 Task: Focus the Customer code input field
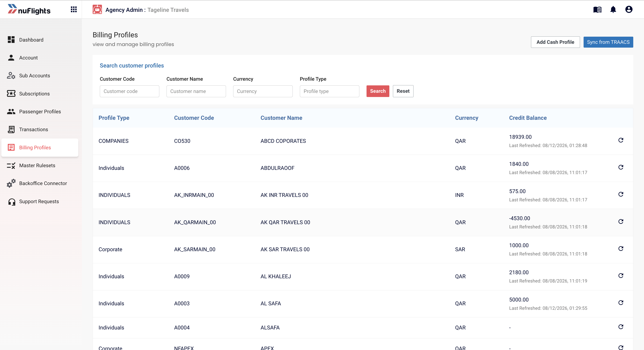[x=130, y=91]
